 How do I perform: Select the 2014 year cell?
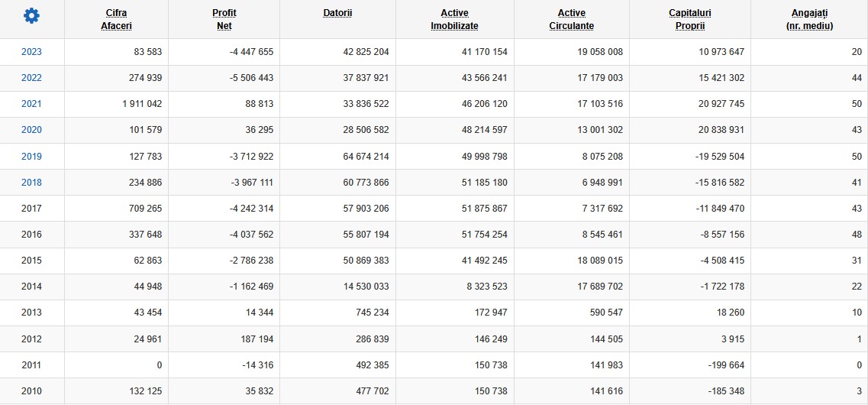[31, 287]
